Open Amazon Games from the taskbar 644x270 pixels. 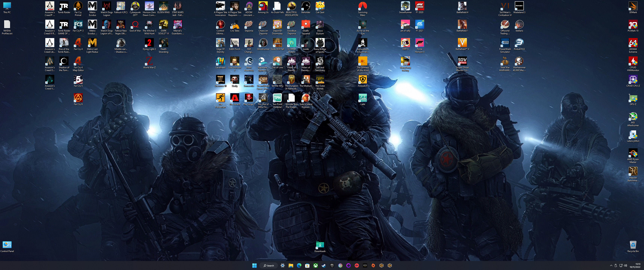point(365,265)
